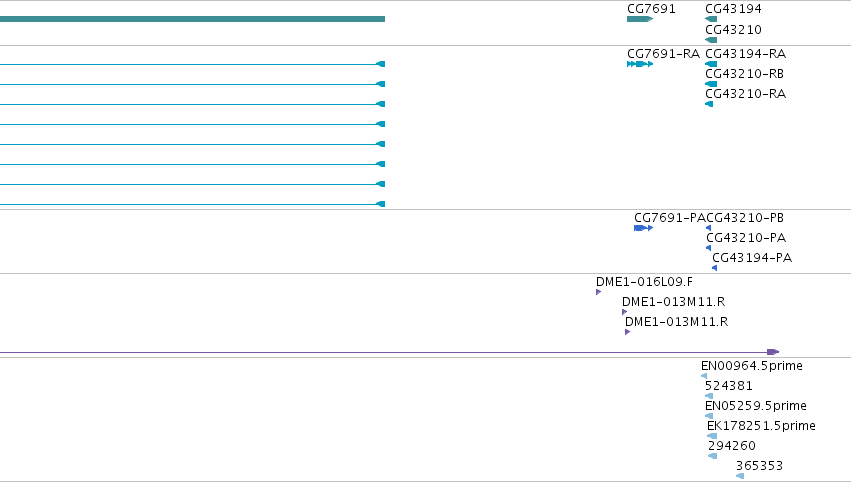Viewport: 851px width, 482px height.
Task: Click the EN05259.5prime feature label
Action: pyautogui.click(x=755, y=406)
